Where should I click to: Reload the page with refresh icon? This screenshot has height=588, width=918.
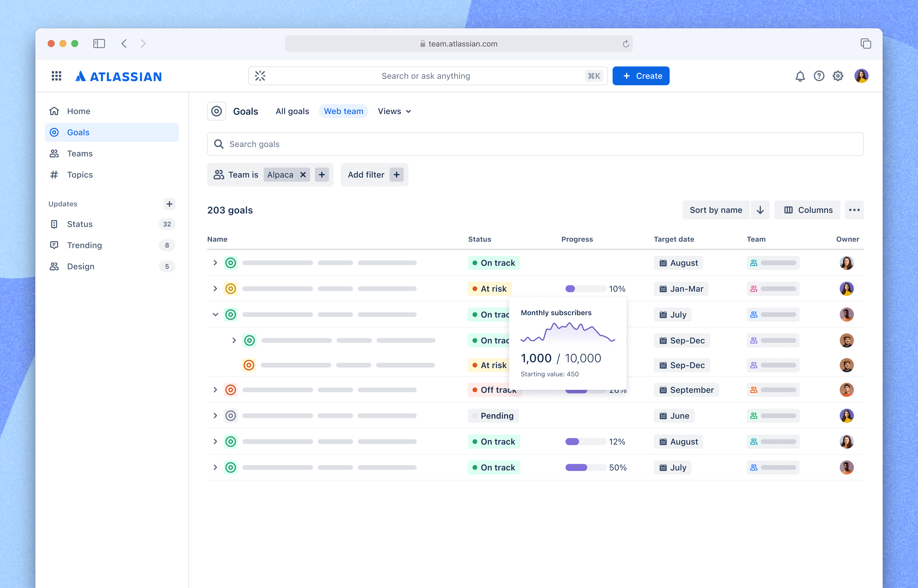point(626,44)
